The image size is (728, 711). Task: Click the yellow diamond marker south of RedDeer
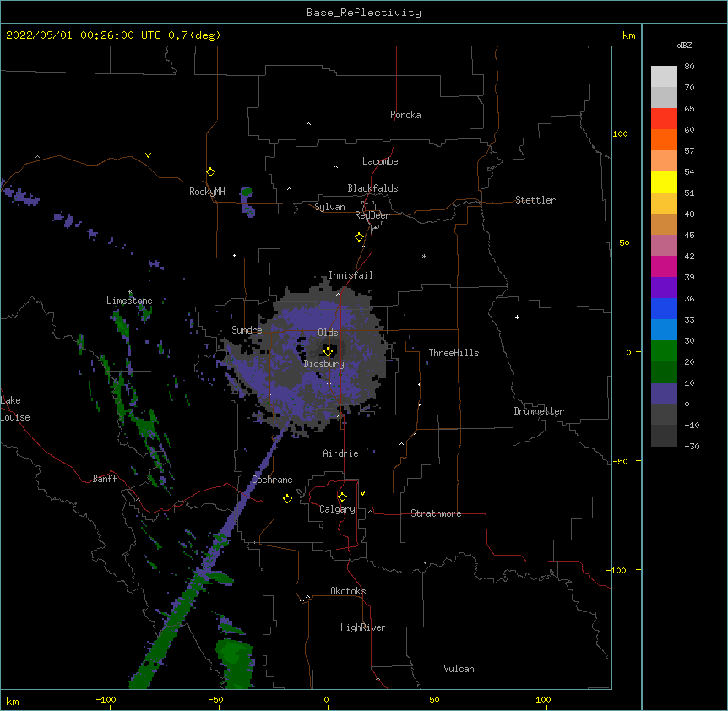pyautogui.click(x=359, y=236)
